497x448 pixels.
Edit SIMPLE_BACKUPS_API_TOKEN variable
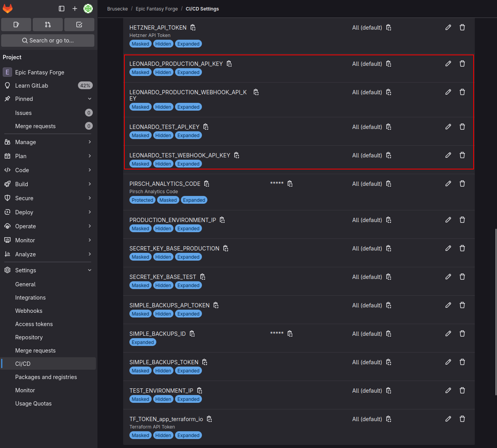pyautogui.click(x=448, y=305)
